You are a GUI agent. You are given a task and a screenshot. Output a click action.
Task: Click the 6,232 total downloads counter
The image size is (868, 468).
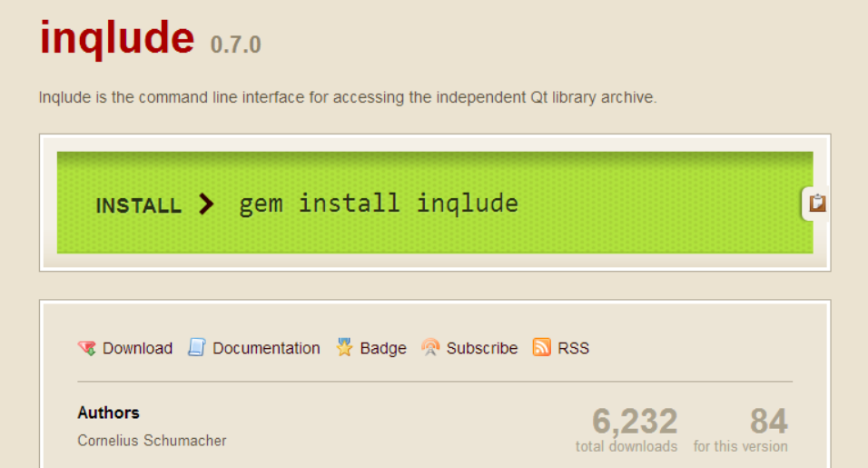click(x=626, y=429)
